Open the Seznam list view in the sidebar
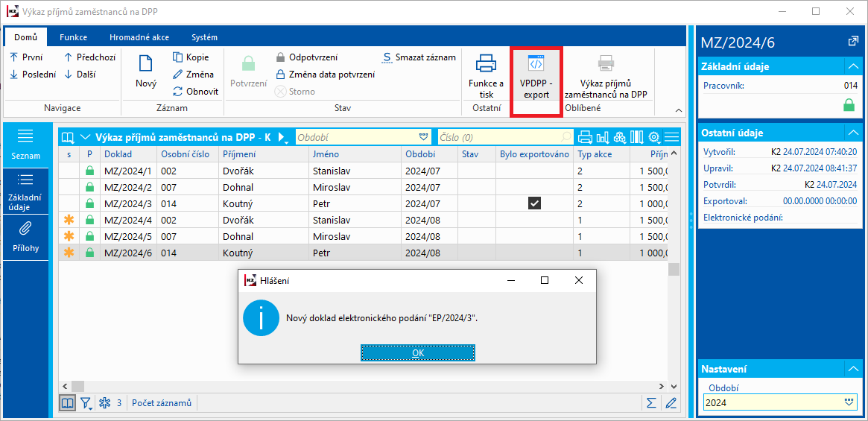868x421 pixels. click(x=26, y=144)
